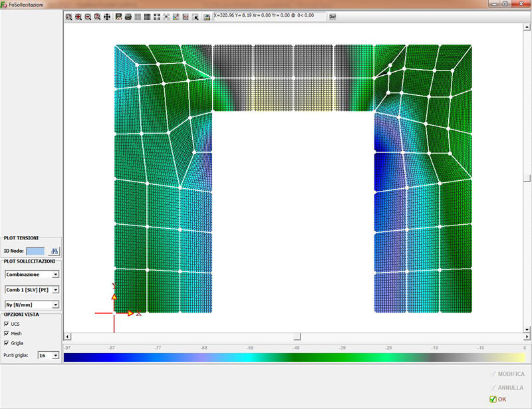Click the node points display icon
532x409 pixels.
(x=166, y=17)
